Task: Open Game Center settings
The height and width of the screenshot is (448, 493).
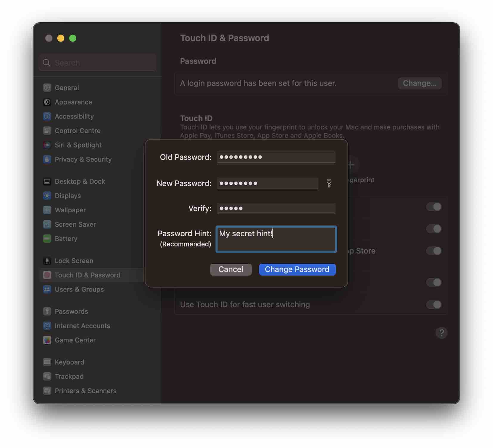Action: coord(75,340)
